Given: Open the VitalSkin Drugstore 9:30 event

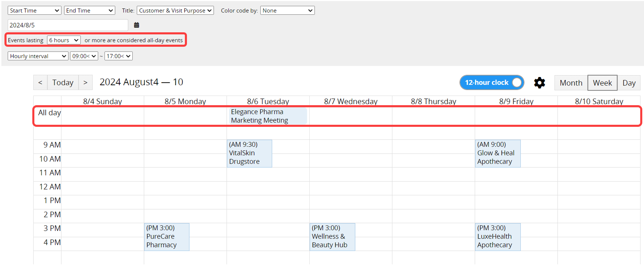Looking at the screenshot, I should tap(249, 153).
